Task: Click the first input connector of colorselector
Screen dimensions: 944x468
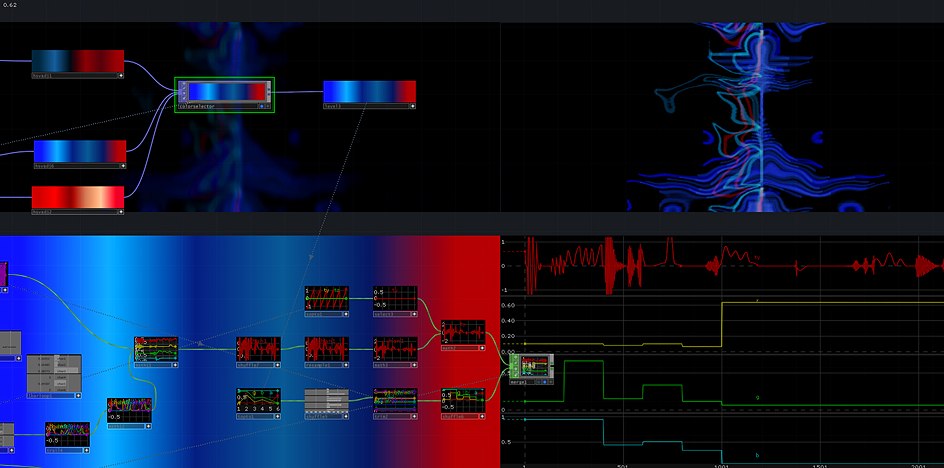Action: (183, 85)
